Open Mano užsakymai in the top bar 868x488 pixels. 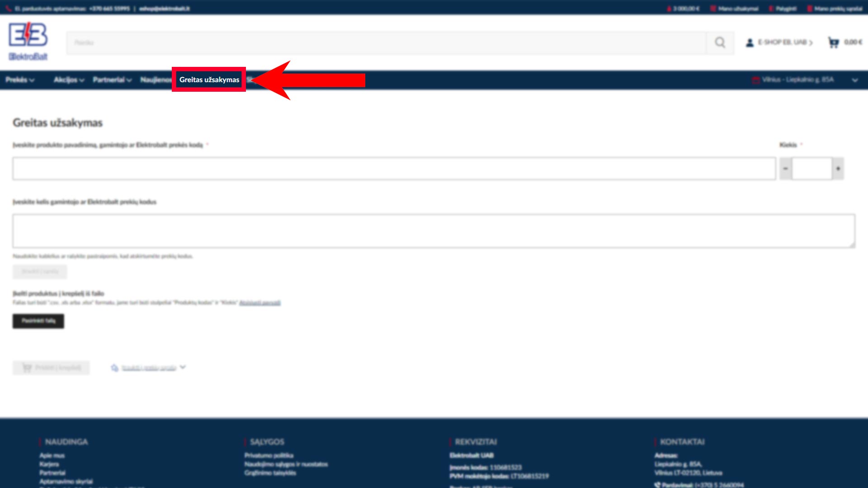[x=737, y=9]
